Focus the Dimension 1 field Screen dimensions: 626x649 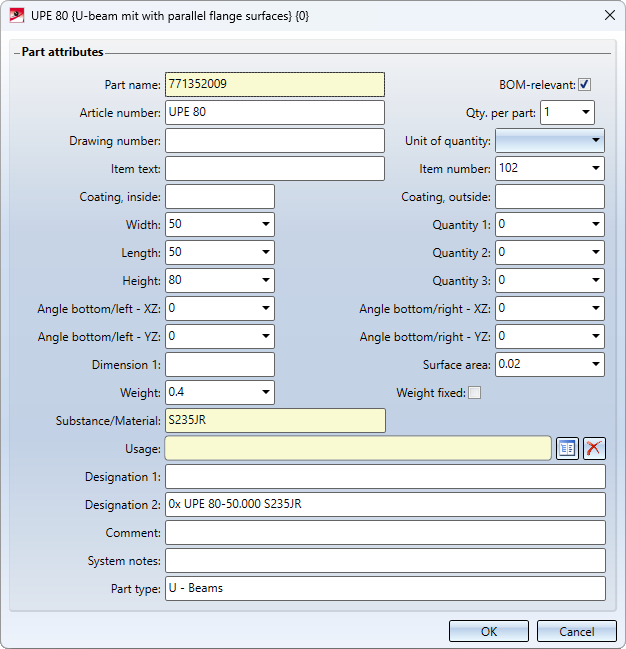click(x=220, y=364)
